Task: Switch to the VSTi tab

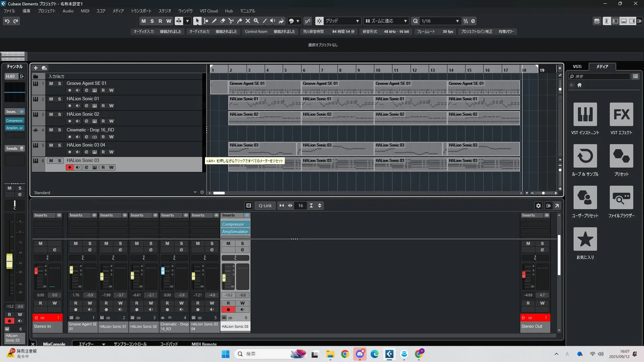Action: [x=577, y=67]
